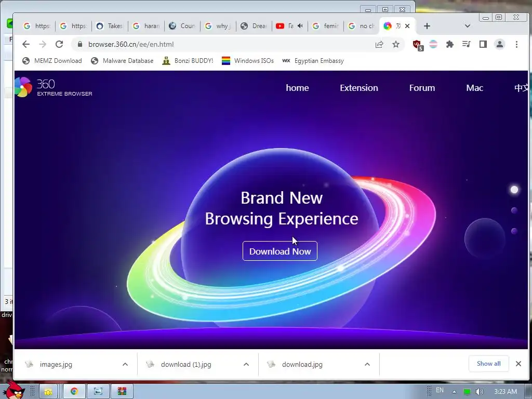The width and height of the screenshot is (532, 399).
Task: Mute the YouTube tab speaker icon
Action: click(x=300, y=26)
